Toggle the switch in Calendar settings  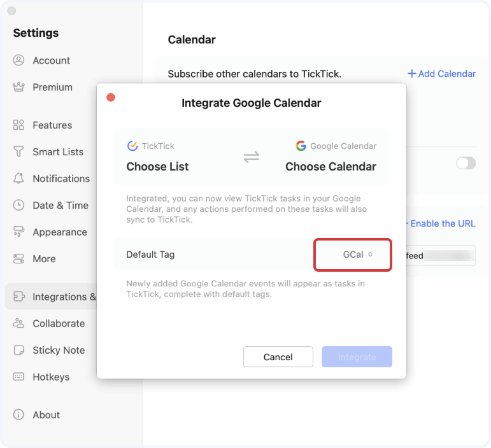(466, 164)
